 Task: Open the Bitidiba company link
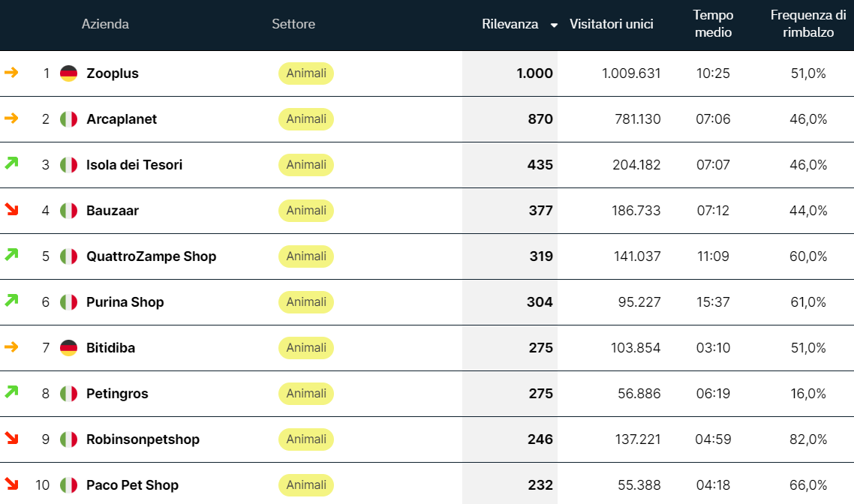tap(110, 348)
